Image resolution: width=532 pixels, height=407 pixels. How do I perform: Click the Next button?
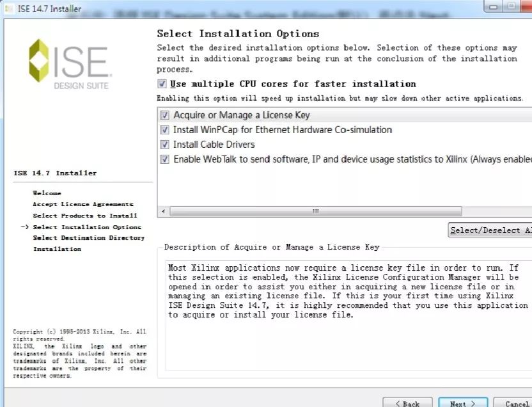point(463,403)
